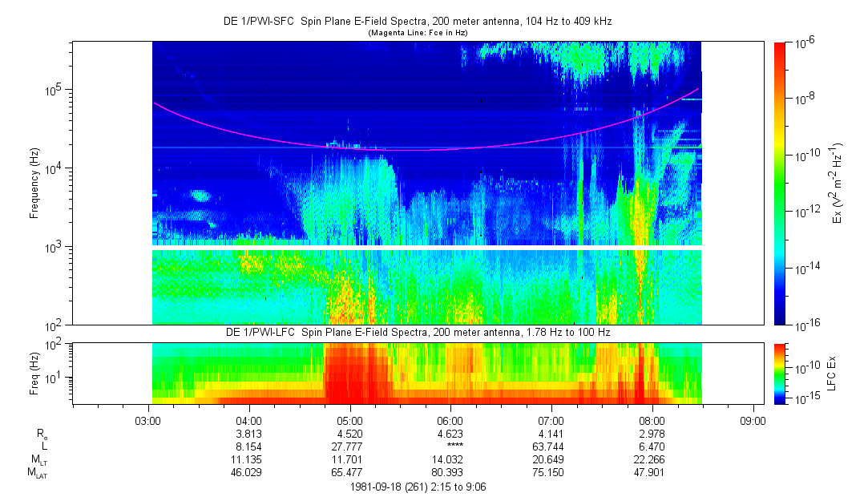This screenshot has height=497, width=868.
Task: Select the 08:00 time axis tick label
Action: [x=652, y=419]
